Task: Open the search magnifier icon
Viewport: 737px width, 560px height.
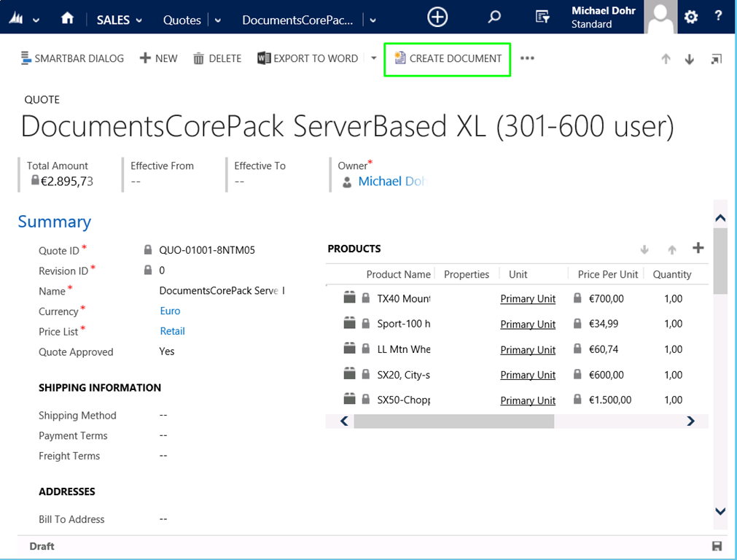Action: pos(494,17)
